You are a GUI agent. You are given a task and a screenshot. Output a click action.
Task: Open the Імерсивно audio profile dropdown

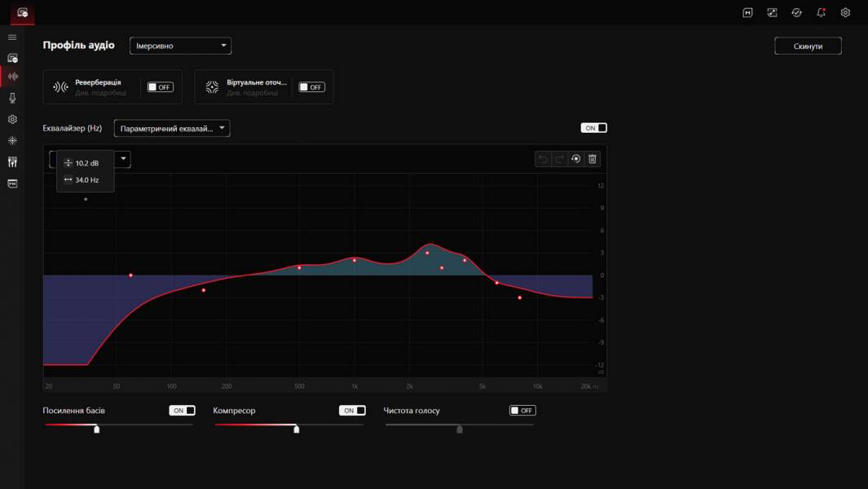[180, 46]
